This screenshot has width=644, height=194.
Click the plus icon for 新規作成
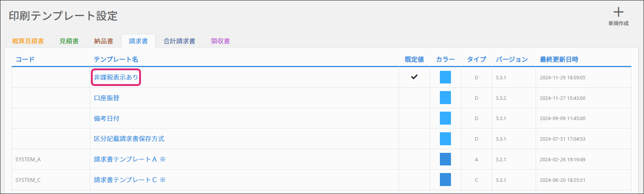(619, 12)
